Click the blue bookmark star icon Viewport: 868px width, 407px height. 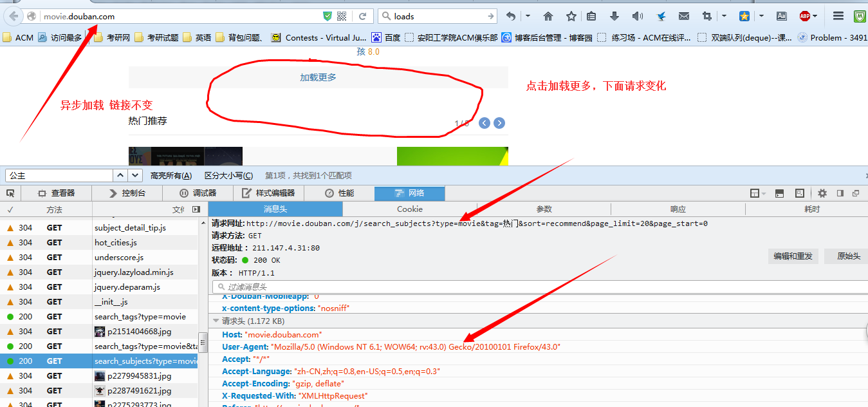point(744,16)
